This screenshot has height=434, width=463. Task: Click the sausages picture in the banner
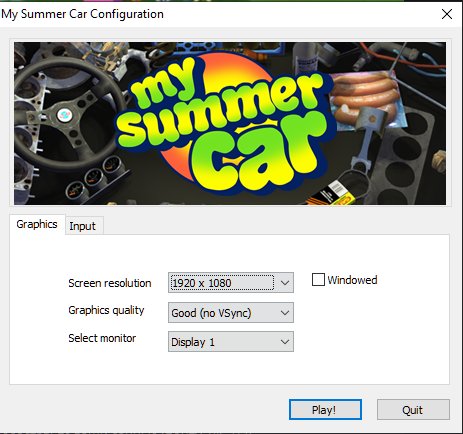(x=367, y=98)
